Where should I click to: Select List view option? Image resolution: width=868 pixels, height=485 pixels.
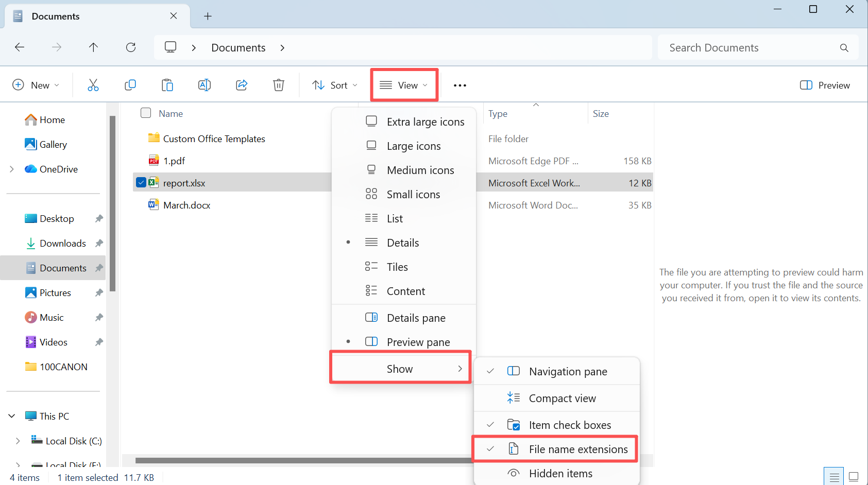coord(404,218)
